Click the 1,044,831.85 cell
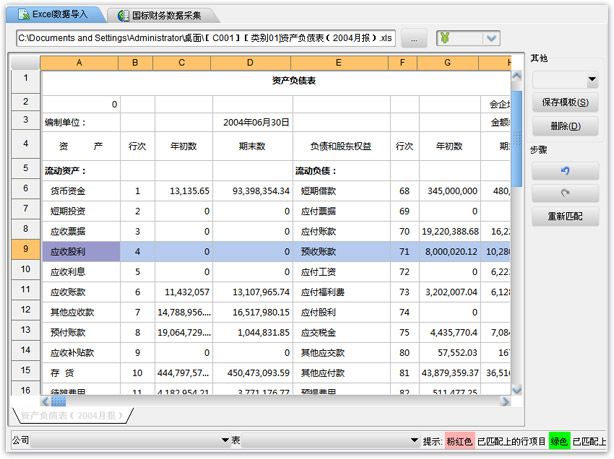This screenshot has width=614, height=459. tap(253, 333)
